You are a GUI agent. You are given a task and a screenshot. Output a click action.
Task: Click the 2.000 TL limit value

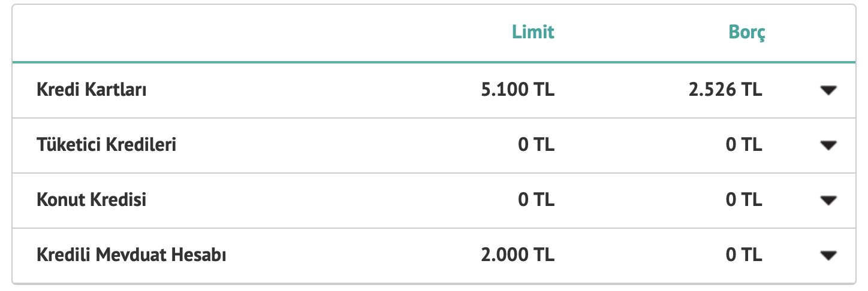pos(518,256)
